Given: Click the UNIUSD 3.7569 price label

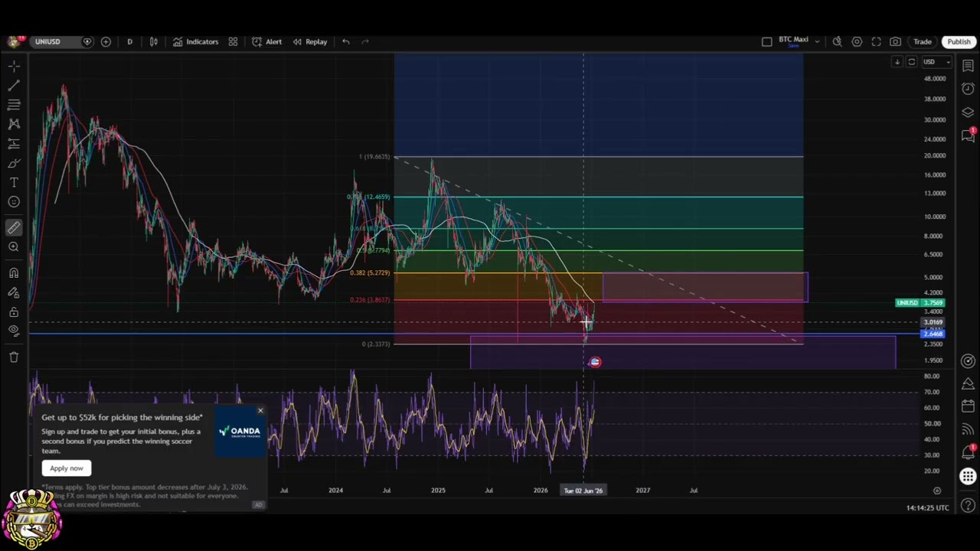Looking at the screenshot, I should 921,302.
